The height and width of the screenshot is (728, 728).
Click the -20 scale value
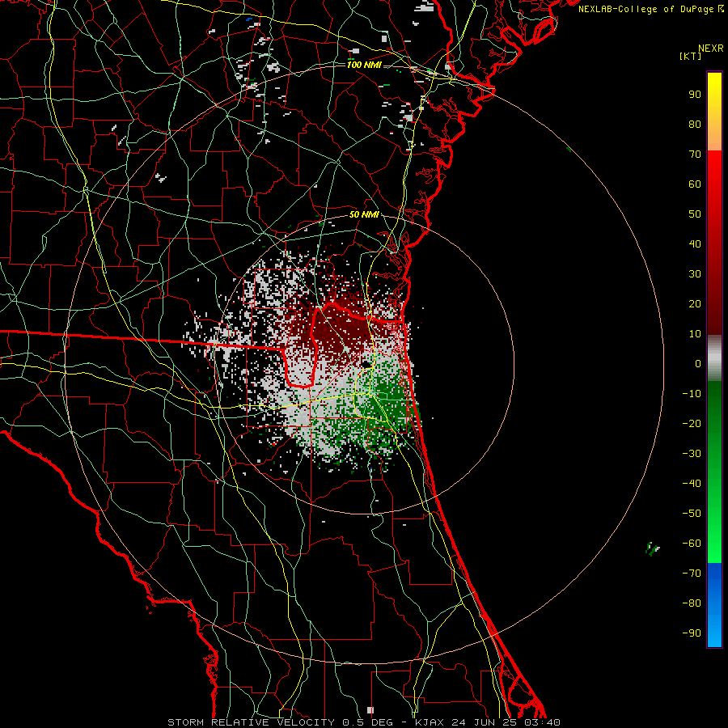coord(692,423)
